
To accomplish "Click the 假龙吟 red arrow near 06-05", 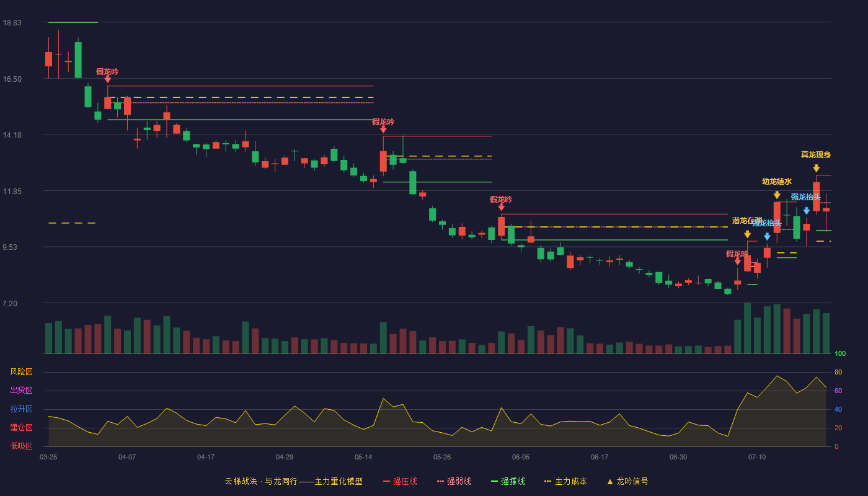I will (501, 207).
